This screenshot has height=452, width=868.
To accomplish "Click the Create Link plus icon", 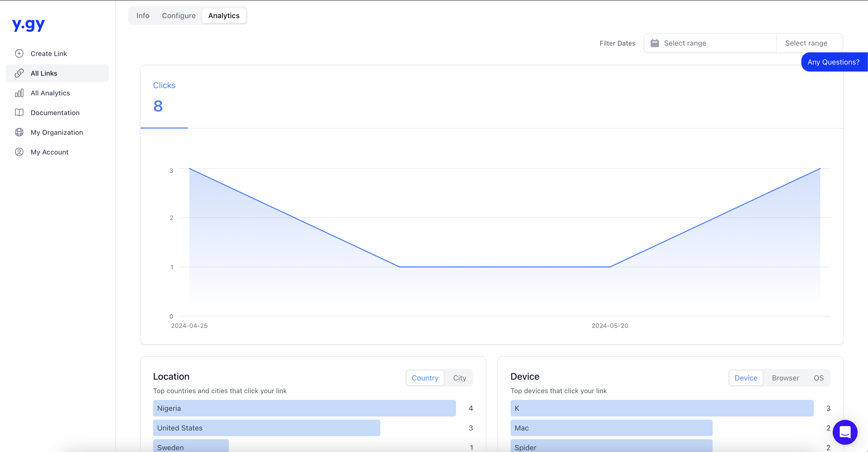I will click(x=19, y=53).
